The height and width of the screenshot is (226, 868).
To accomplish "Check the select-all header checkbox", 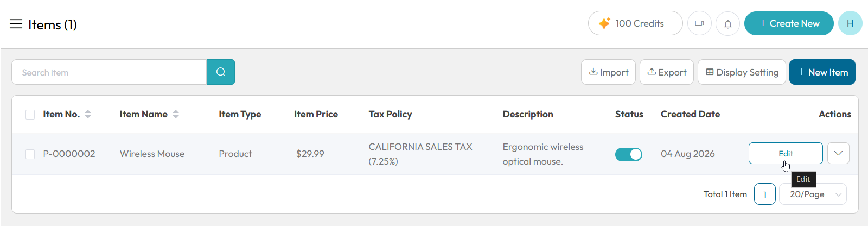I will 30,114.
